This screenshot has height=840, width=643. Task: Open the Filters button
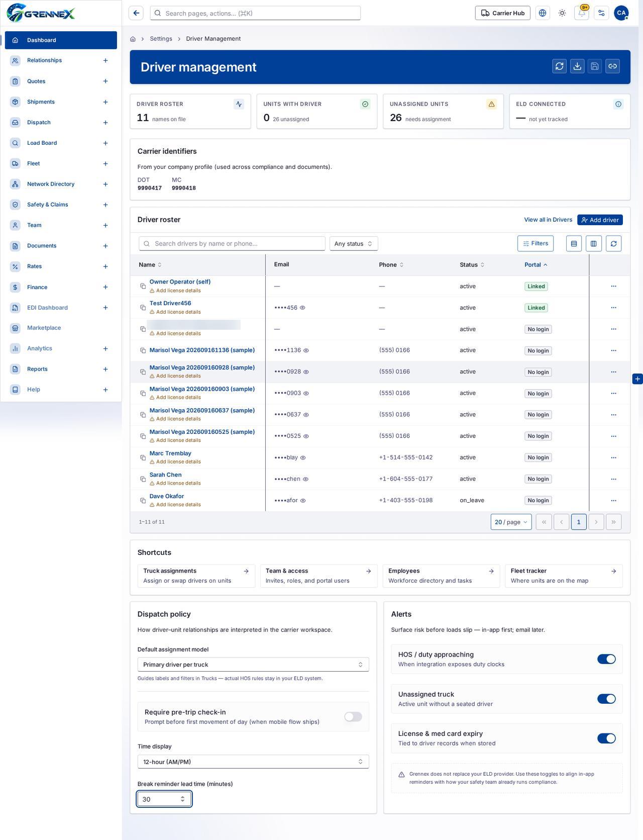point(535,243)
